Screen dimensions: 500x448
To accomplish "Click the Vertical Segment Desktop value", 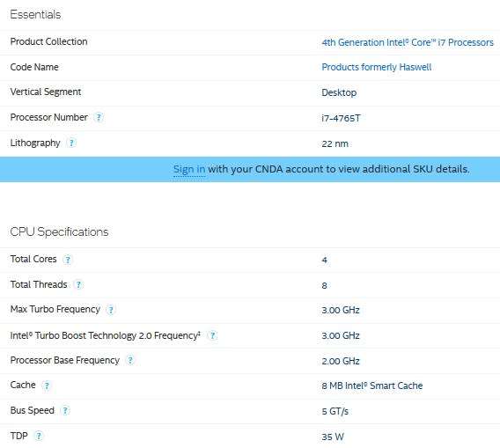I will pyautogui.click(x=339, y=92).
